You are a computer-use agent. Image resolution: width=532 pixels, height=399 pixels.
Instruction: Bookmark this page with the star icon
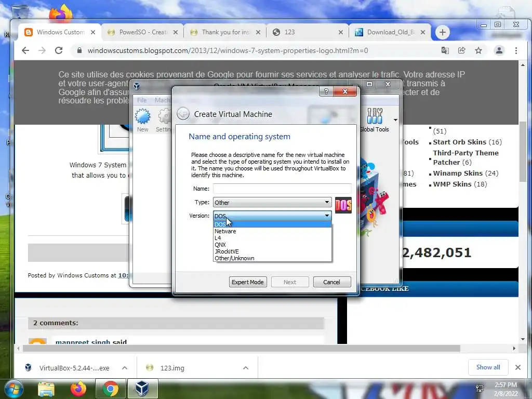[x=478, y=50]
